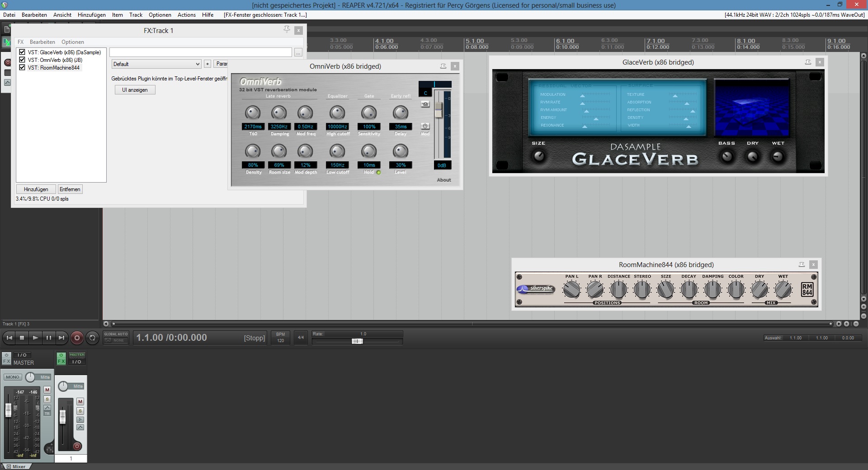Open Track 1 envelope button in mixer

tap(80, 427)
